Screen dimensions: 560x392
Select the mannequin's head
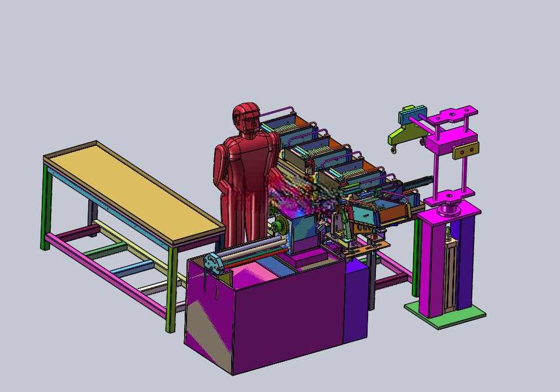246,119
